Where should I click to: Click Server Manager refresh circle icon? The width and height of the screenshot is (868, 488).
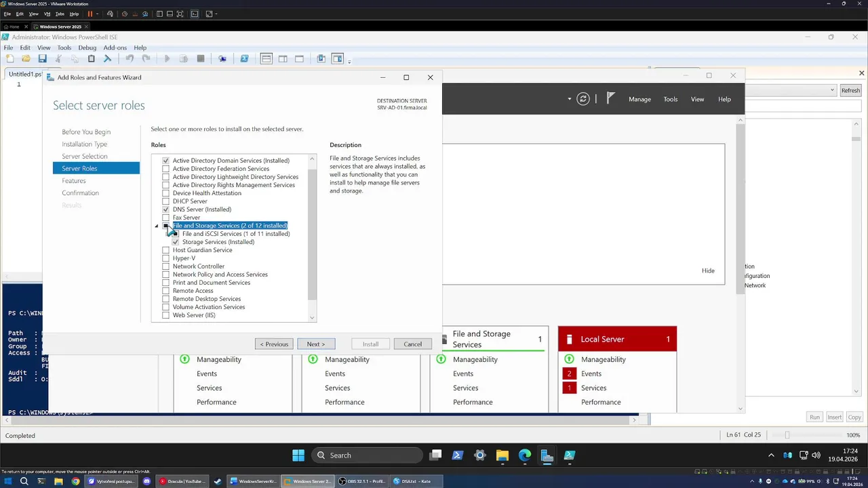583,99
